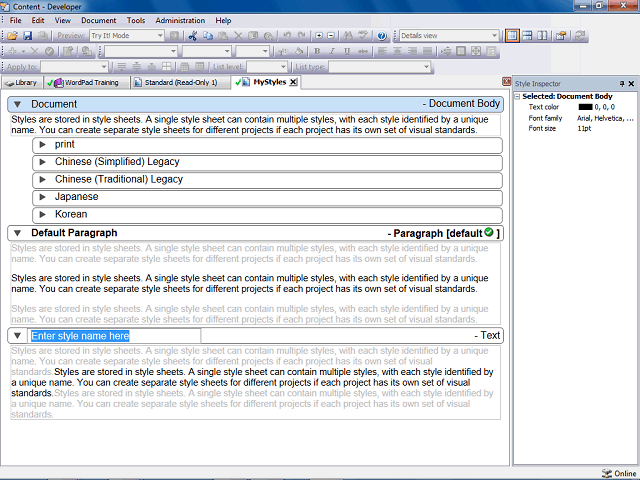Close the MyStyles tab
The height and width of the screenshot is (480, 640).
[x=293, y=82]
